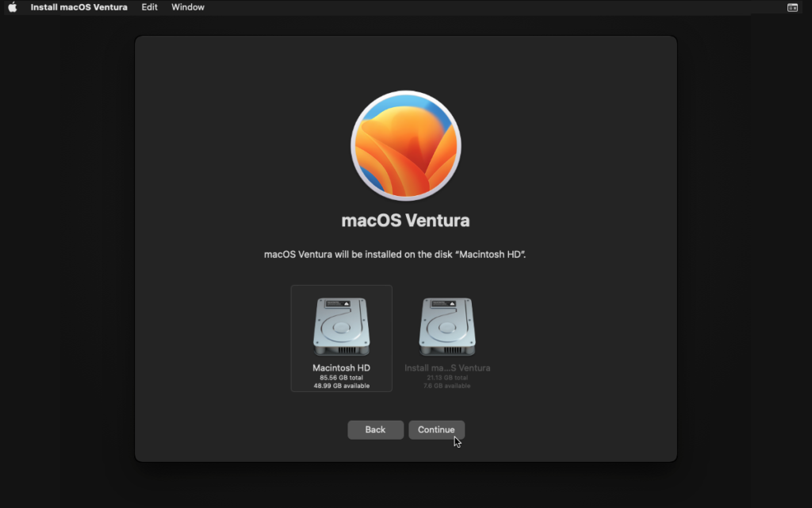The image size is (812, 508).
Task: Open the Window menu
Action: (188, 7)
